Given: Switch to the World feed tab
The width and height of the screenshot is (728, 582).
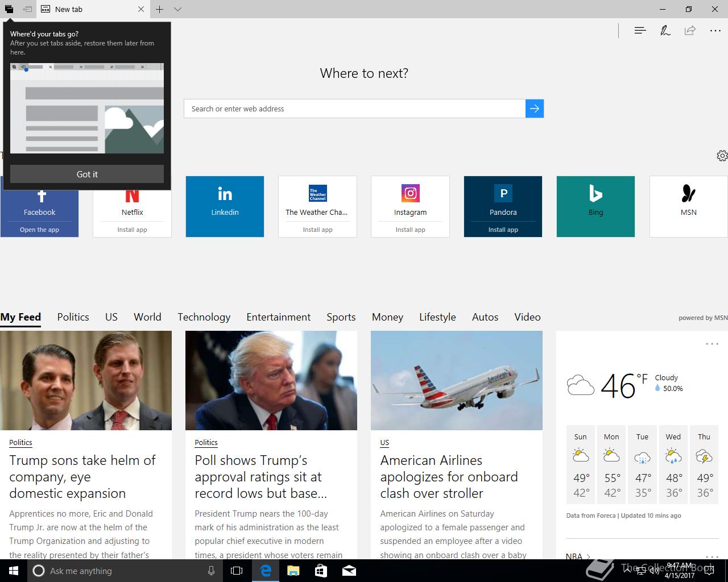Looking at the screenshot, I should point(147,317).
